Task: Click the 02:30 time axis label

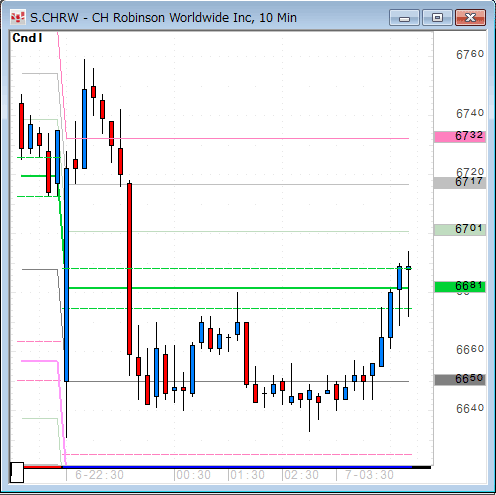Action: click(301, 475)
